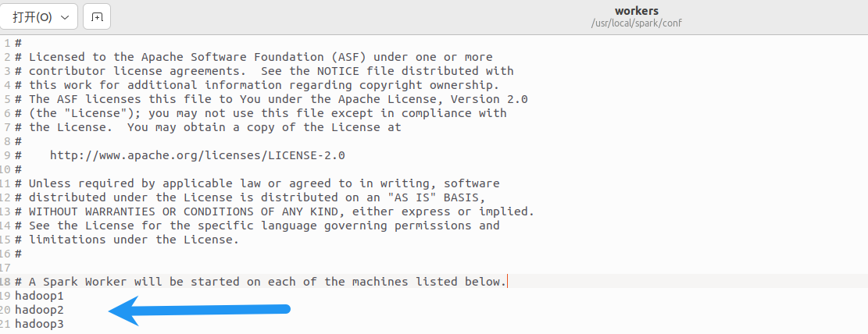Click inside the 'A Spark Worker' comment line
Image resolution: width=868 pixels, height=334 pixels.
tap(260, 282)
